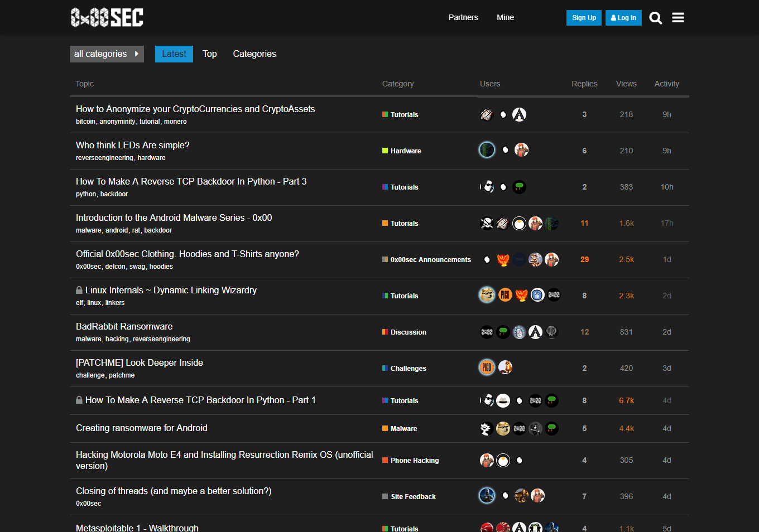Image resolution: width=759 pixels, height=532 pixels.
Task: Click the 'bitcoin' tag
Action: click(x=85, y=122)
